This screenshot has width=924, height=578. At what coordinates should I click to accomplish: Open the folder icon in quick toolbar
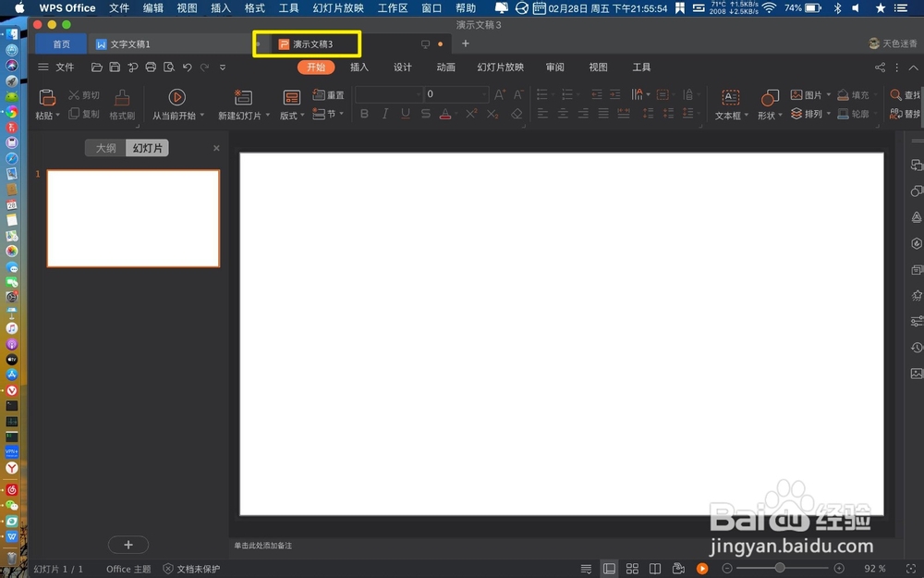point(97,68)
